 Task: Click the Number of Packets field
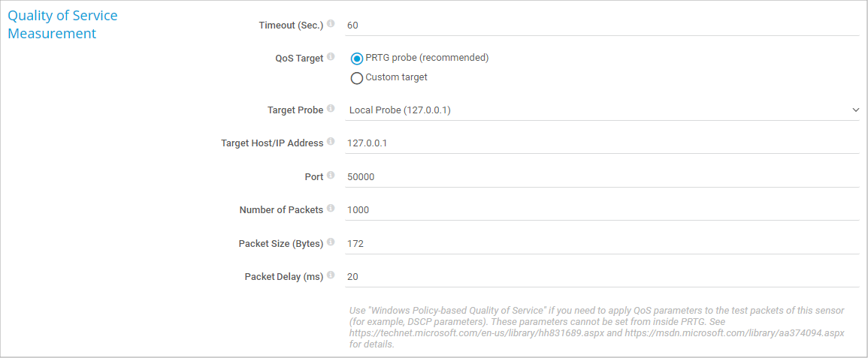click(601, 210)
